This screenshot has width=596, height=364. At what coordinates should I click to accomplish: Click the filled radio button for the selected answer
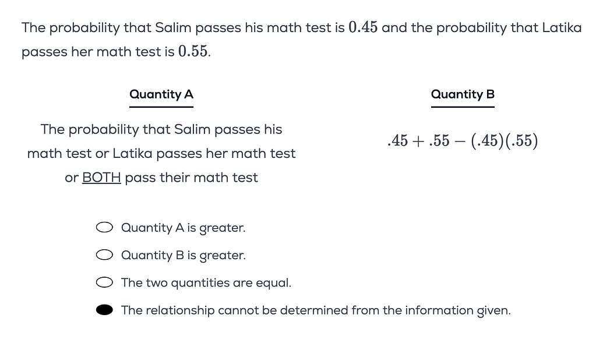(105, 309)
